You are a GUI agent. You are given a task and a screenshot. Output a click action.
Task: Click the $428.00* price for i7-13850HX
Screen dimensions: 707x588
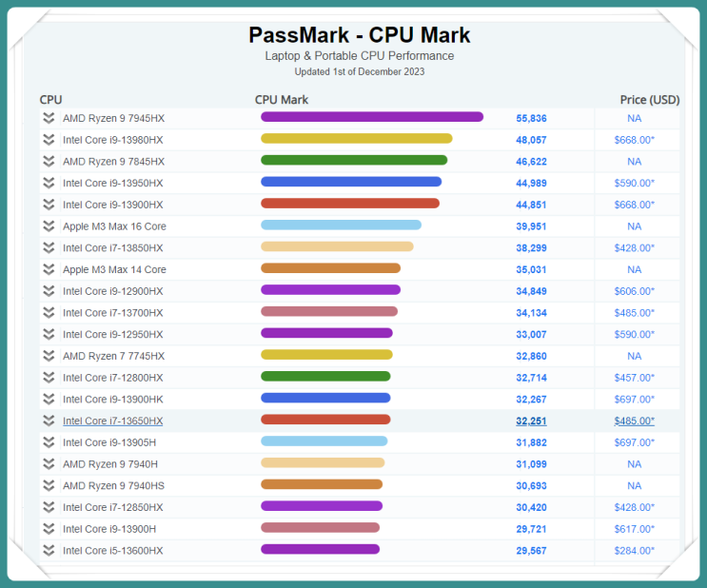tap(634, 248)
